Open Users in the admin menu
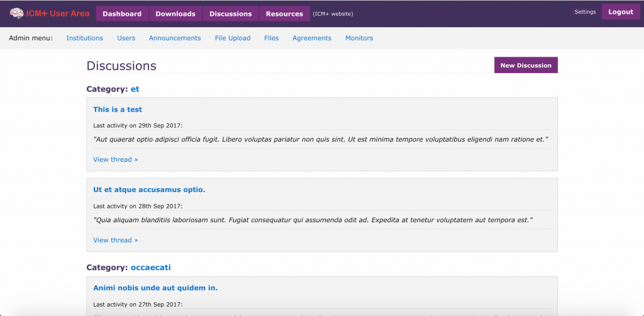 pos(126,38)
